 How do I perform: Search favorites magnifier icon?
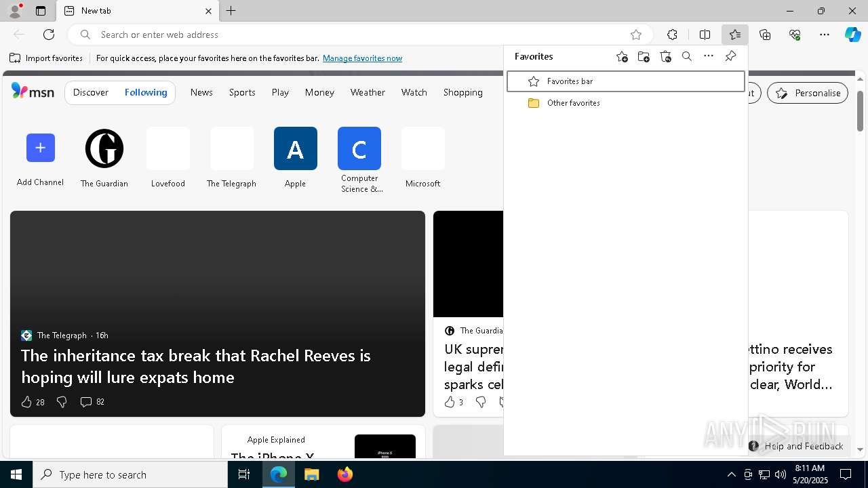pyautogui.click(x=687, y=57)
